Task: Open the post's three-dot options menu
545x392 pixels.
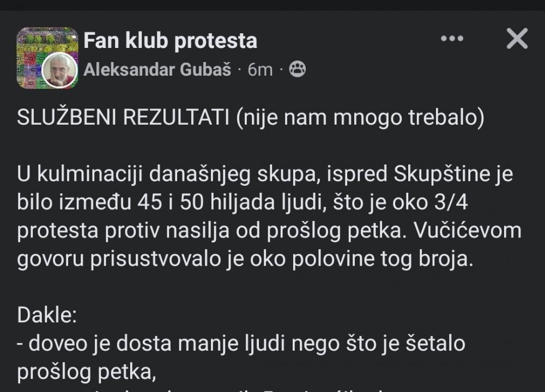Action: (451, 39)
